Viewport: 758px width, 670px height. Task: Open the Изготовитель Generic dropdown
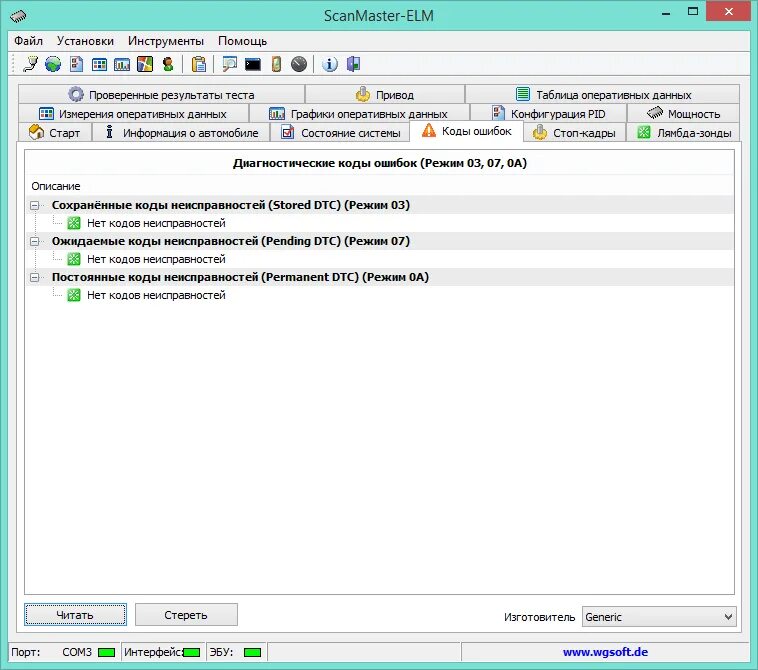click(x=659, y=617)
